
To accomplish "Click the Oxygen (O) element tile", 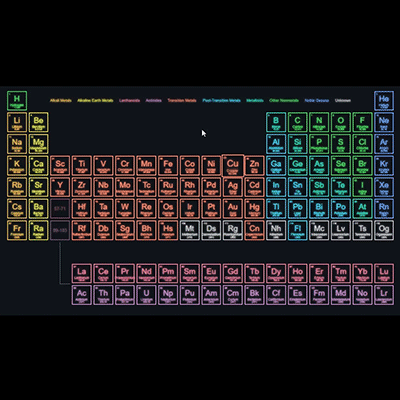I will point(341,122).
